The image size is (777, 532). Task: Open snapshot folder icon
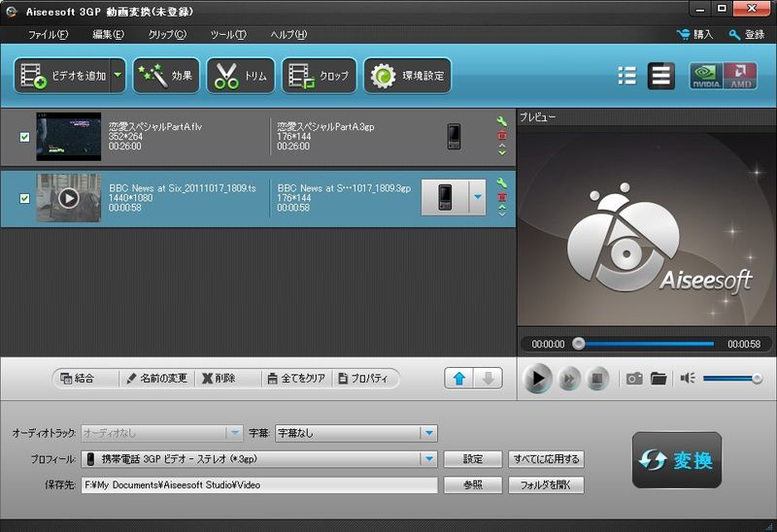pos(659,379)
